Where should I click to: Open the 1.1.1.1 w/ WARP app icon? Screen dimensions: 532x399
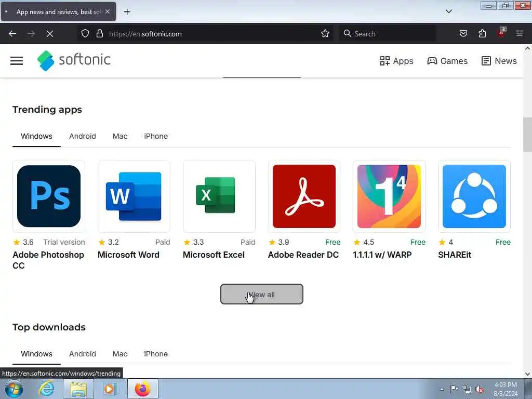point(389,196)
